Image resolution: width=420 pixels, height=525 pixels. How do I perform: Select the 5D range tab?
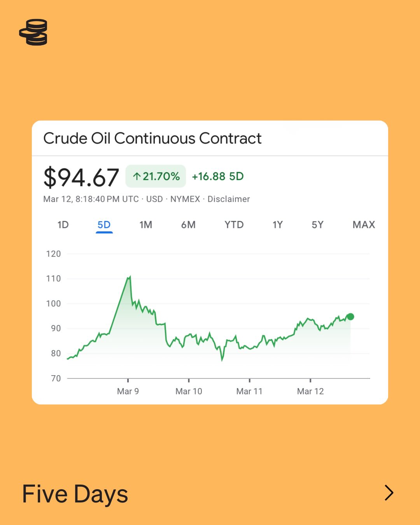[x=104, y=225]
